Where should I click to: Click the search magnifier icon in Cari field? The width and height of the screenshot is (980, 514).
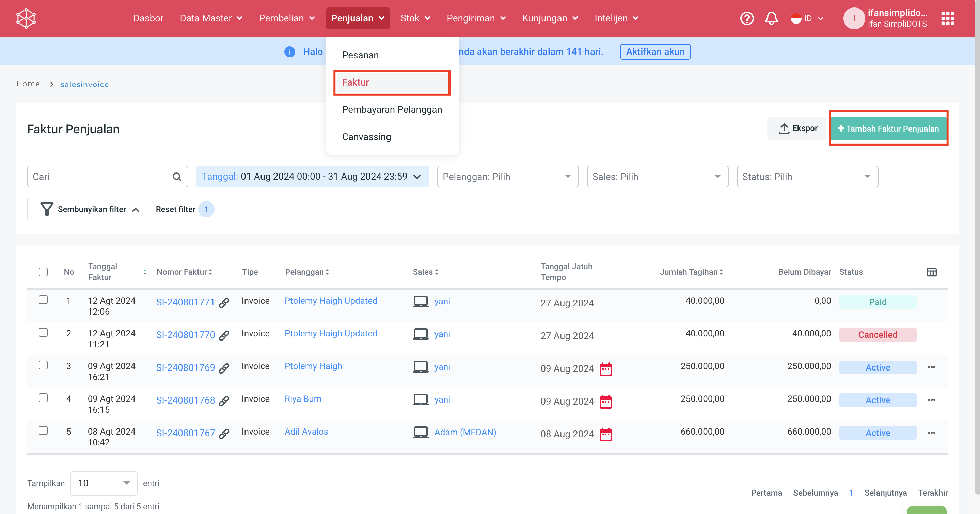[177, 177]
